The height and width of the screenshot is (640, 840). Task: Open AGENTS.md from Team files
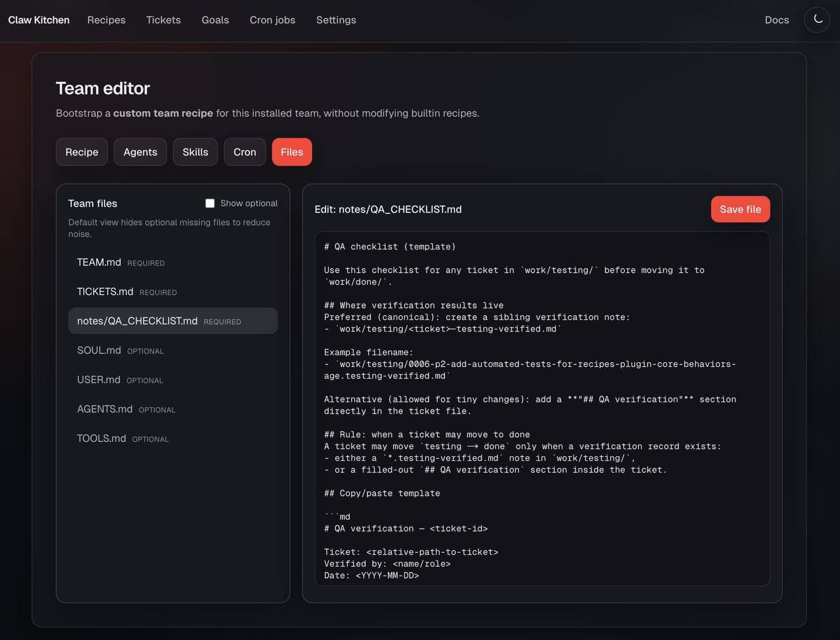click(x=105, y=410)
